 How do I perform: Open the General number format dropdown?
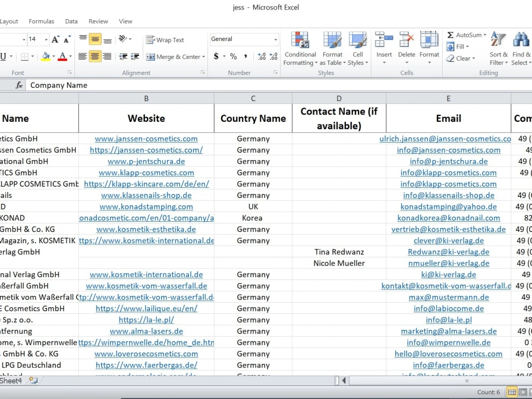pos(276,39)
